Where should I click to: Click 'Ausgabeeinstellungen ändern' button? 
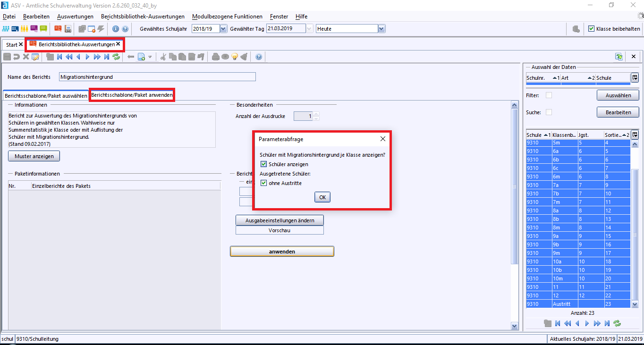tap(280, 220)
